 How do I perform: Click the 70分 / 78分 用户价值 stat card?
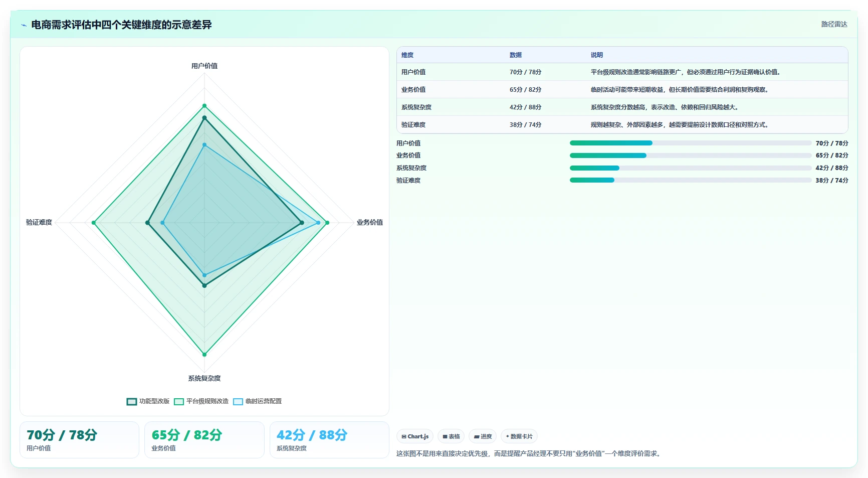pos(79,440)
